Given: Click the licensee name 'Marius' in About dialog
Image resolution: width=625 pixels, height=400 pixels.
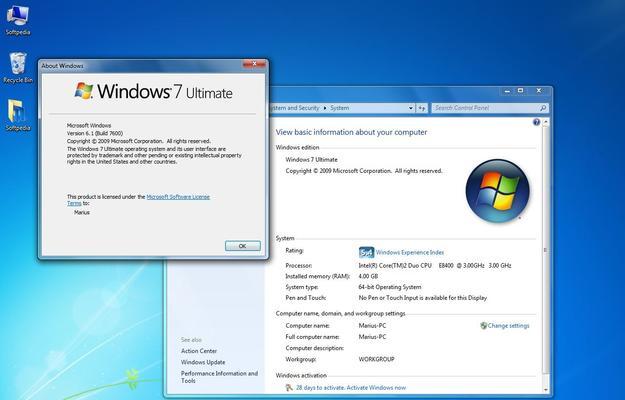Looking at the screenshot, I should pyautogui.click(x=82, y=212).
